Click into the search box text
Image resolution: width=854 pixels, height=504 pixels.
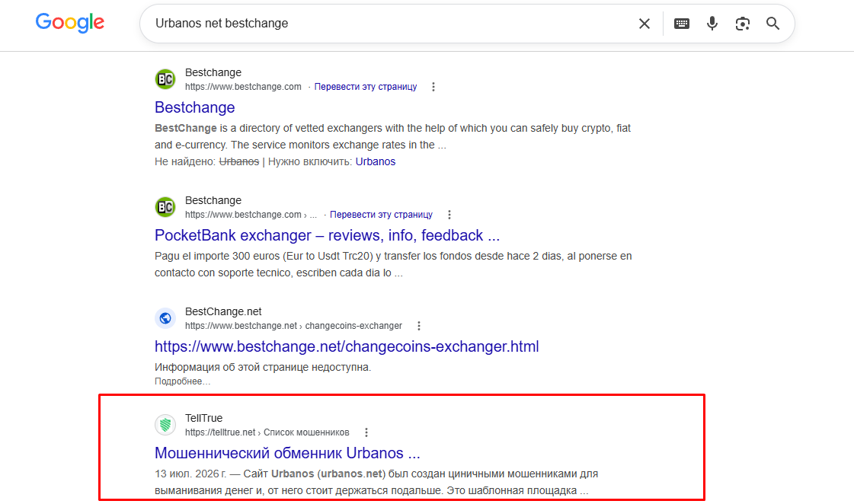(x=222, y=24)
